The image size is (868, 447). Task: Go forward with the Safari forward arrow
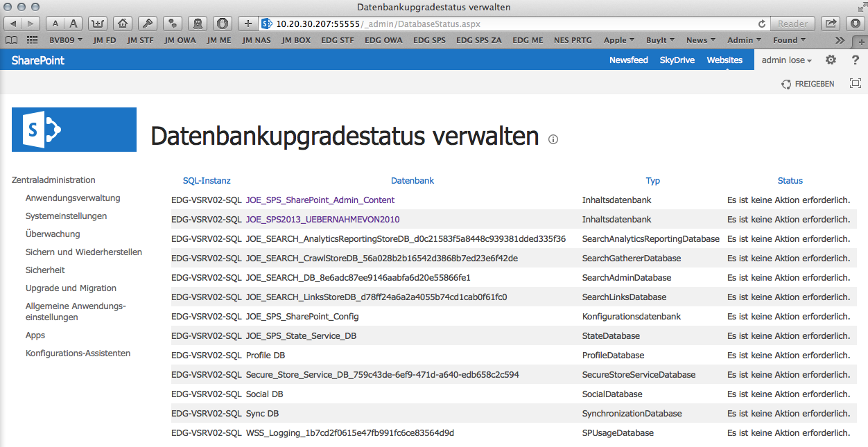click(31, 24)
